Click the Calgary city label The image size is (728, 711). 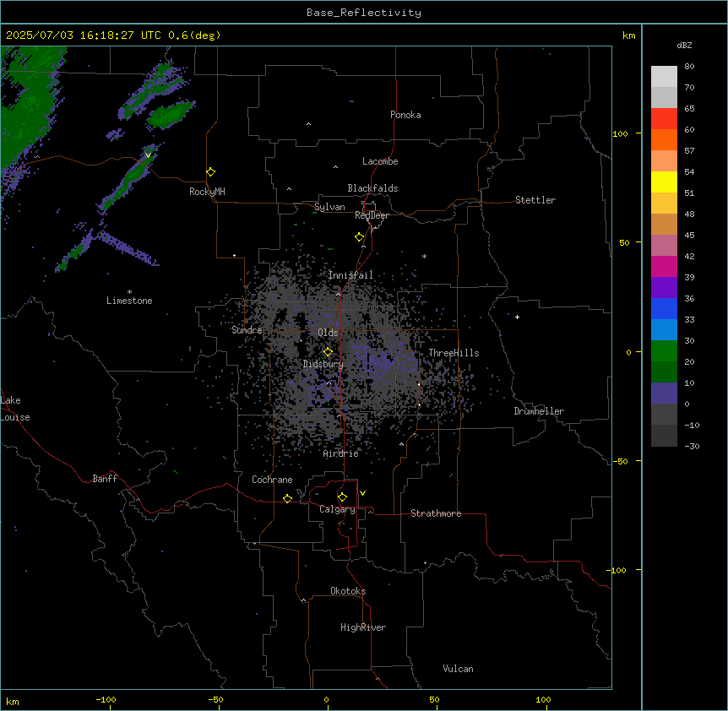(337, 509)
